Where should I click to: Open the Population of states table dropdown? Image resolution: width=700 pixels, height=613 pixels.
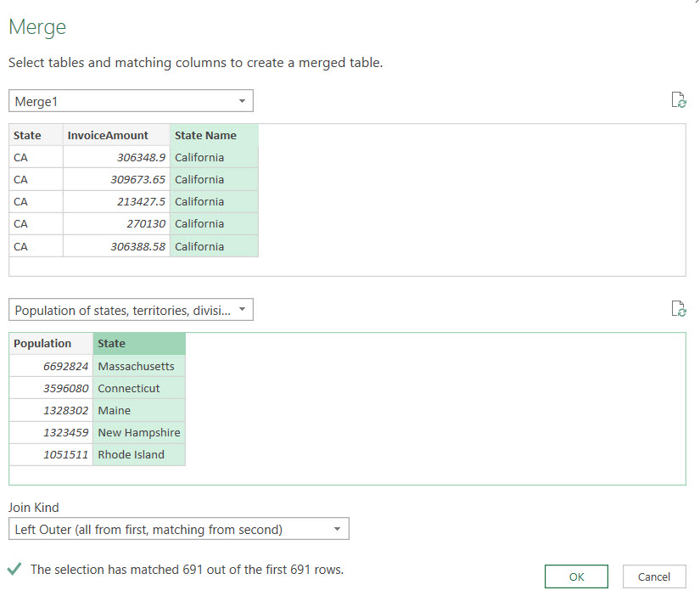coord(131,311)
